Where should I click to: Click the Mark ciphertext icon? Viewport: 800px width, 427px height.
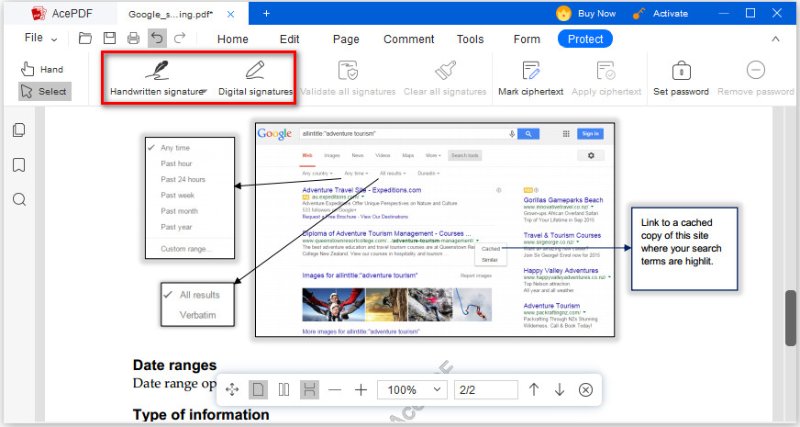[533, 71]
